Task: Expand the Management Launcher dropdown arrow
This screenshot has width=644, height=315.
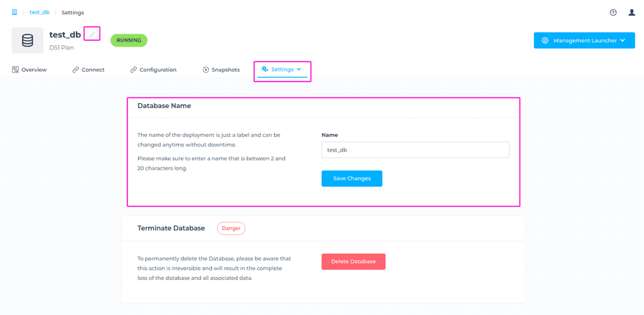Action: point(623,41)
